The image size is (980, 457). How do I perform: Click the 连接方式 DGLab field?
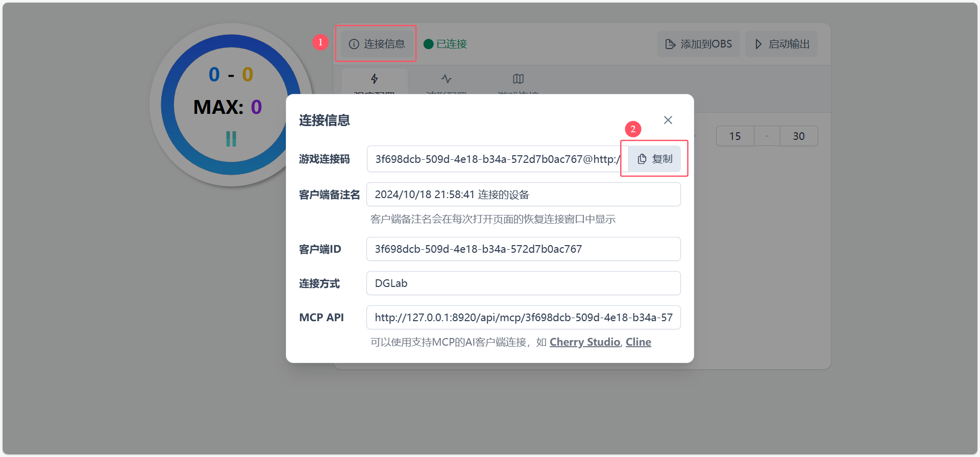pos(524,283)
